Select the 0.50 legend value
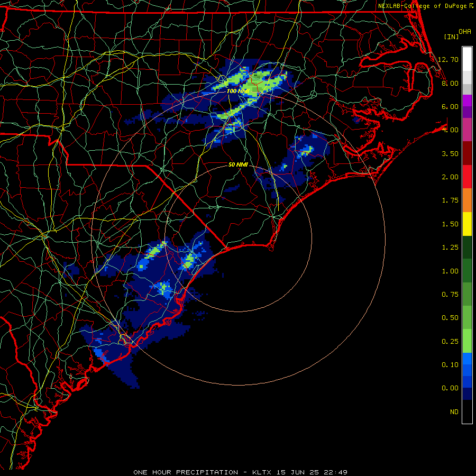Screen dimensions: 476x476 click(x=450, y=318)
